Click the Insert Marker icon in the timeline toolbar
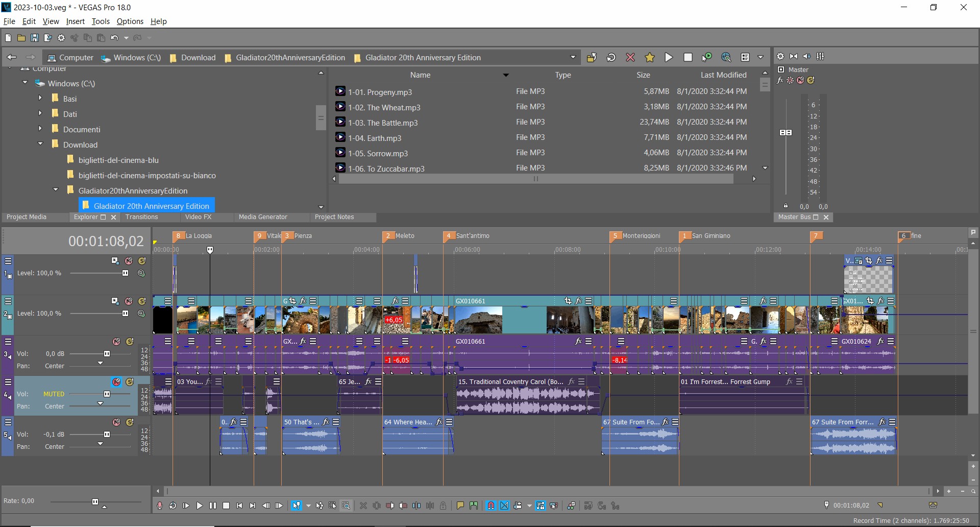This screenshot has width=980, height=527. point(460,506)
